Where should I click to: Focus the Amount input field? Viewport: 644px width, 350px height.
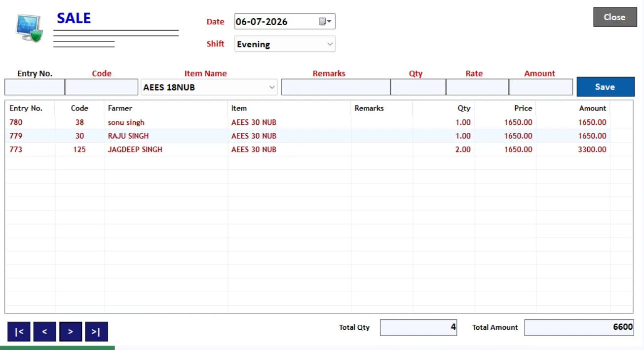click(541, 87)
